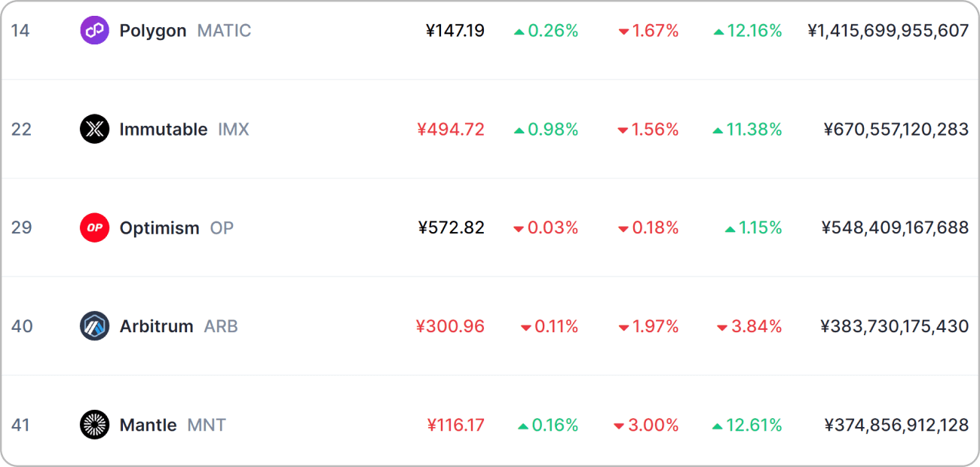
Task: Open the Polygon coin page link
Action: 153,31
